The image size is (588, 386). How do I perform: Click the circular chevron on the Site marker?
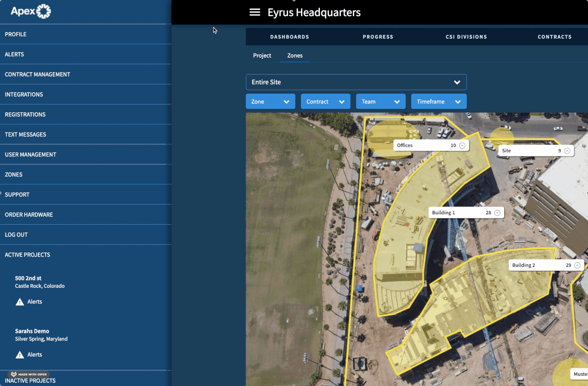tap(568, 151)
